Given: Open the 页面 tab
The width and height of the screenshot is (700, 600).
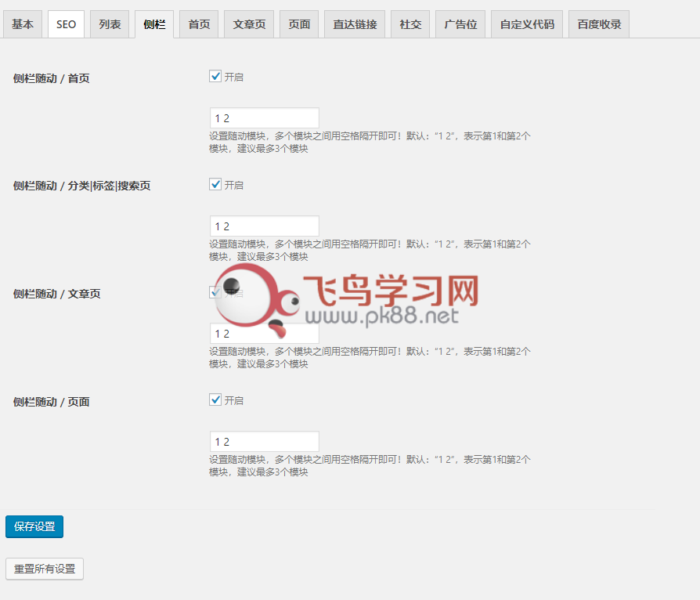Looking at the screenshot, I should tap(299, 24).
